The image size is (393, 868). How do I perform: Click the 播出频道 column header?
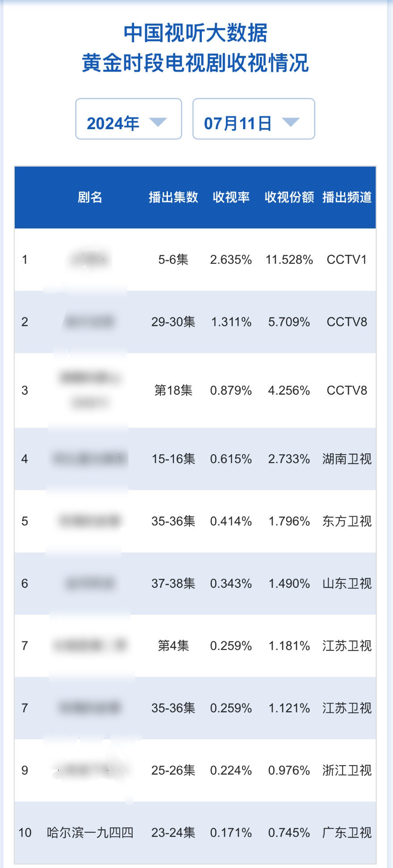point(347,197)
